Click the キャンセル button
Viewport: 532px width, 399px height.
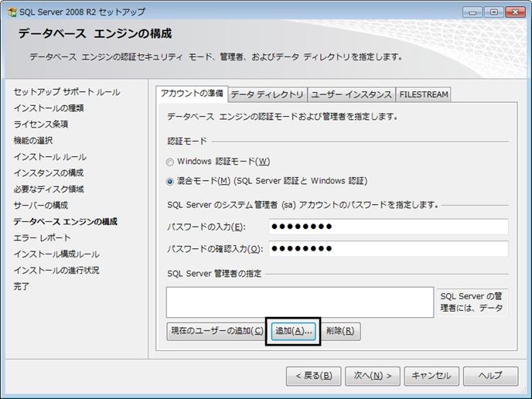point(431,376)
